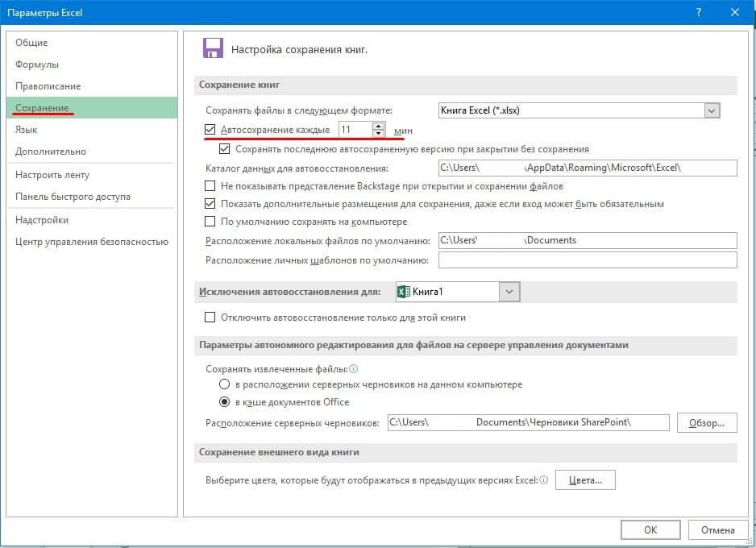Open the file format dropdown Книга Excel (*.xlsx)
Screen dimensions: 756x548
coord(579,110)
